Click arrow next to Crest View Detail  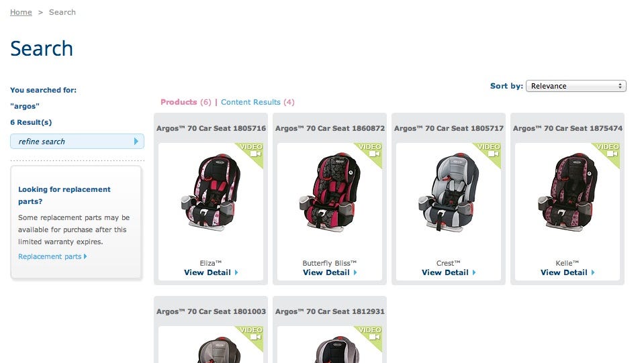click(474, 272)
